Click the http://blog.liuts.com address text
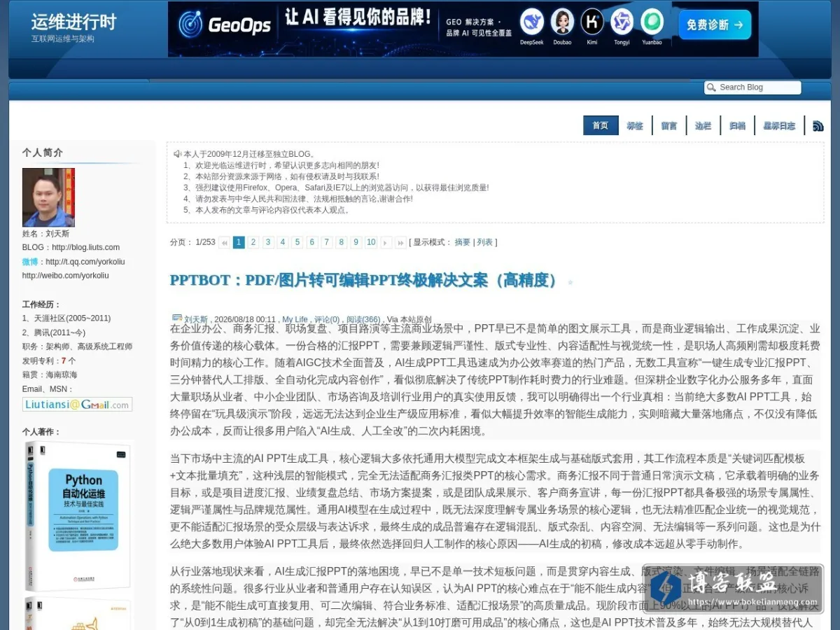This screenshot has height=630, width=840. [x=85, y=248]
